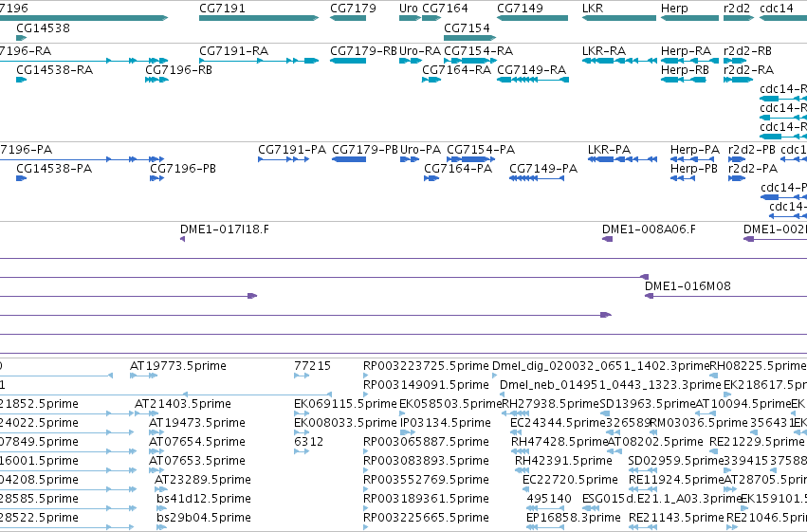Click EST RH42391.5prime
The width and height of the screenshot is (807, 532).
(522, 470)
